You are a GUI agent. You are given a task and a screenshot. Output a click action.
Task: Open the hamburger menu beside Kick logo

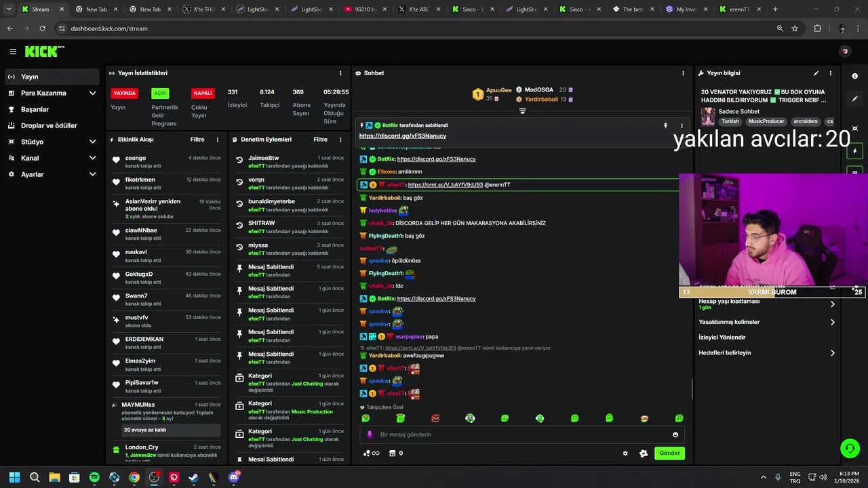(x=13, y=52)
